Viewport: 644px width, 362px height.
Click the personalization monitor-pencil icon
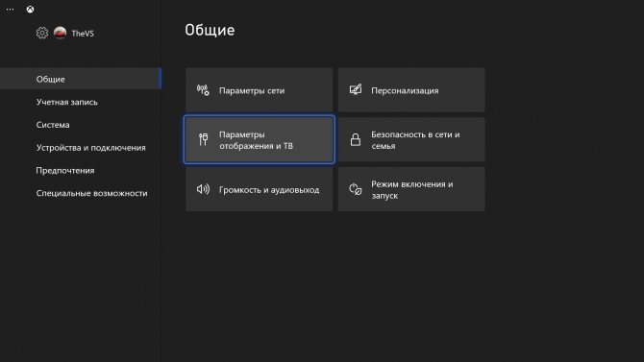click(356, 90)
